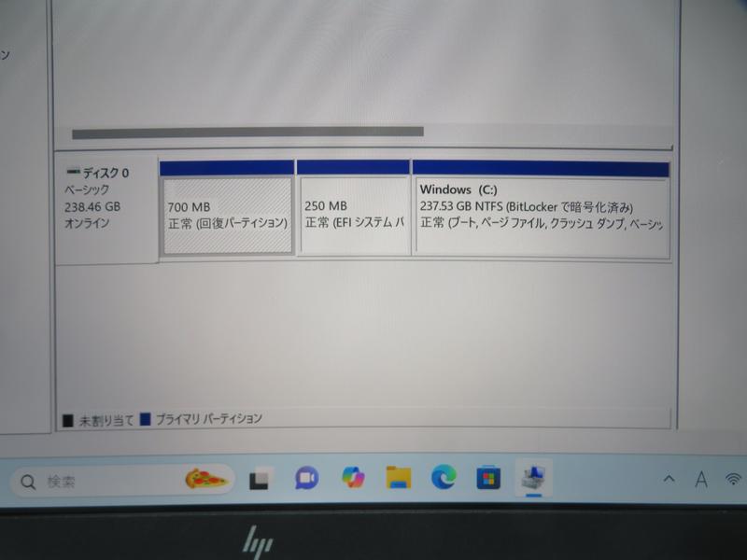Click the 238.46 GB disk size text

[x=92, y=207]
